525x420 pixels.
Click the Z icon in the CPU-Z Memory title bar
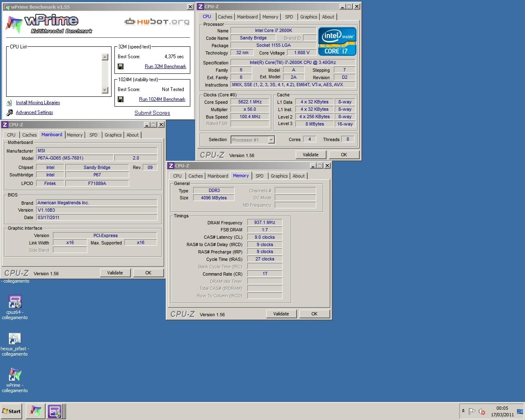pos(171,166)
